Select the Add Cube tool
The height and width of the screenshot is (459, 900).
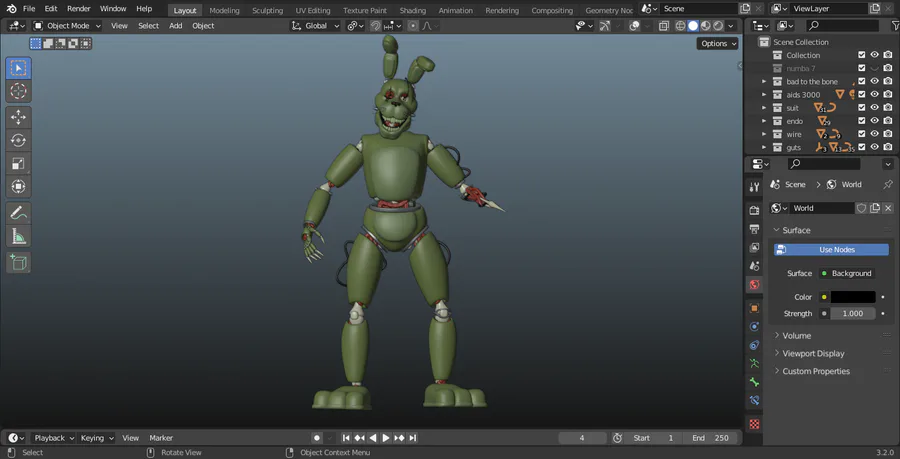[18, 263]
